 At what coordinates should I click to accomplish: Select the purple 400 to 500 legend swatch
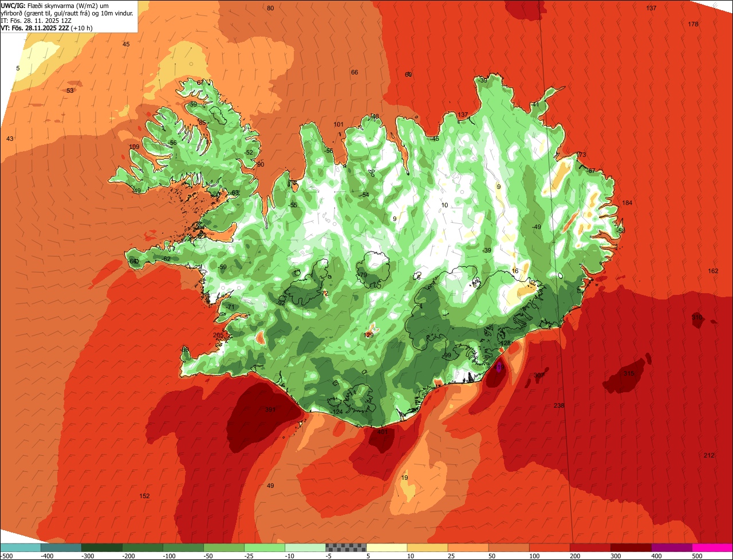pyautogui.click(x=672, y=547)
